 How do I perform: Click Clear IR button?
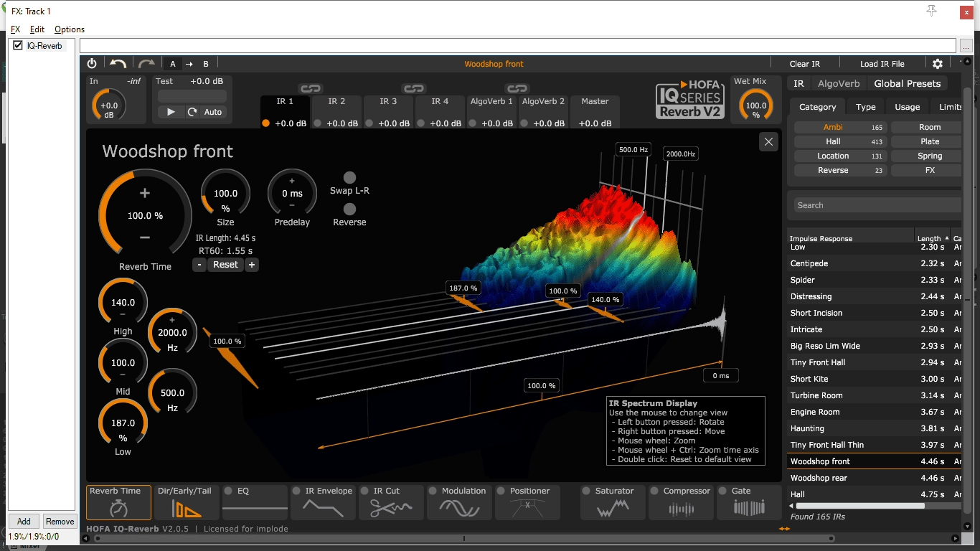(804, 64)
